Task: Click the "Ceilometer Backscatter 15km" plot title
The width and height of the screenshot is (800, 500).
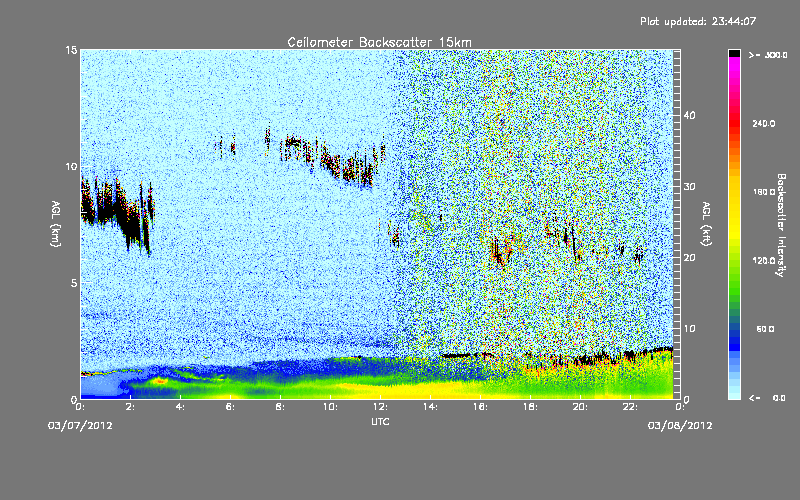Action: point(379,42)
